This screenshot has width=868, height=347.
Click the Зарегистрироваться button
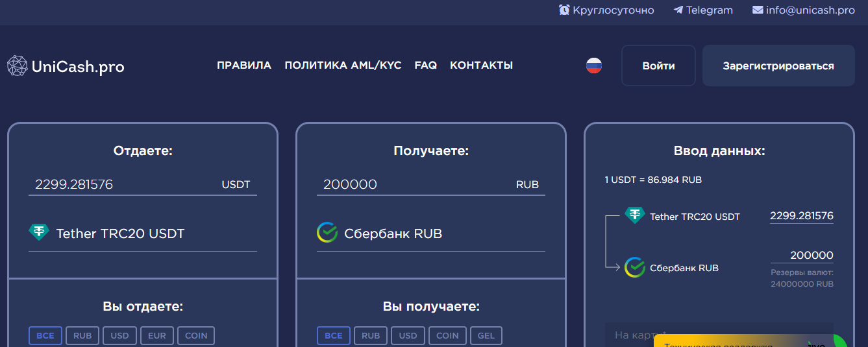coord(778,66)
